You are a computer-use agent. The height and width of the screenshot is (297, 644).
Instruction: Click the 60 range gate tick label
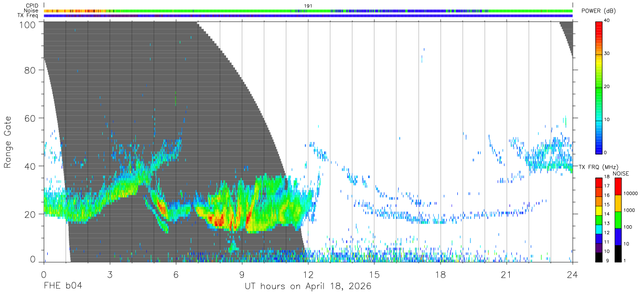(x=30, y=118)
